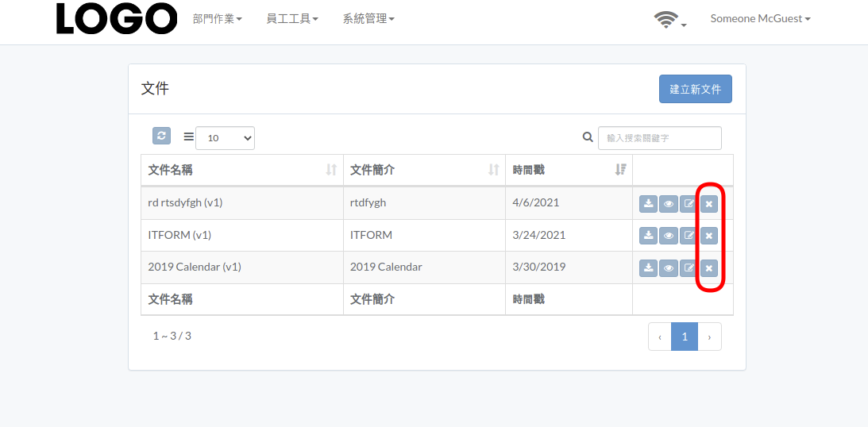This screenshot has height=427, width=868.
Task: Click the LOGO home image
Action: 117,19
